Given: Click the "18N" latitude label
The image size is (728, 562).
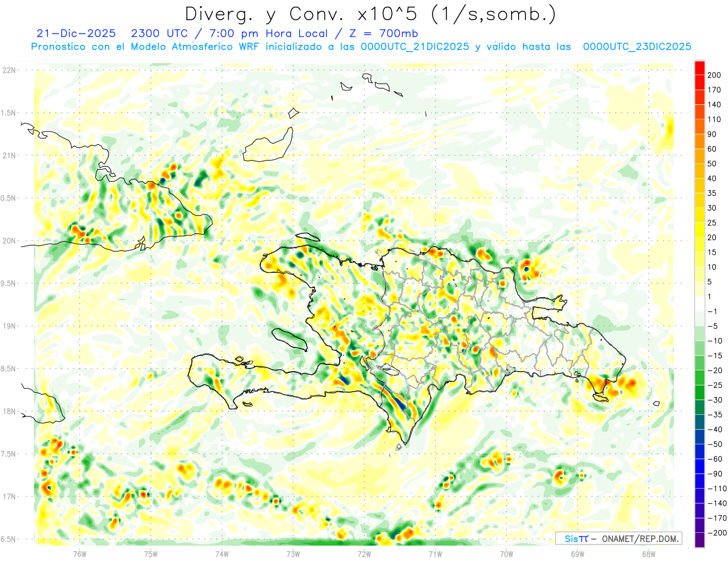Looking at the screenshot, I should pyautogui.click(x=9, y=411).
